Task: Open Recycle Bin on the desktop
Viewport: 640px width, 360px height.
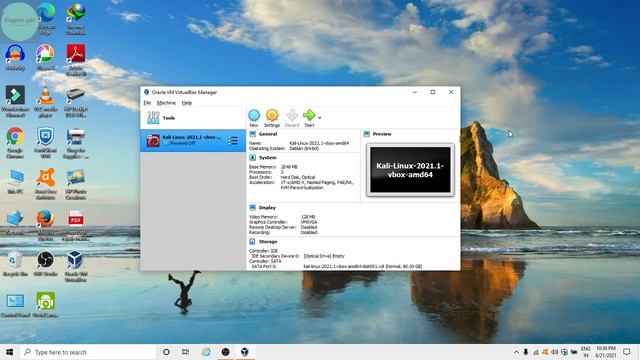Action: click(x=15, y=264)
